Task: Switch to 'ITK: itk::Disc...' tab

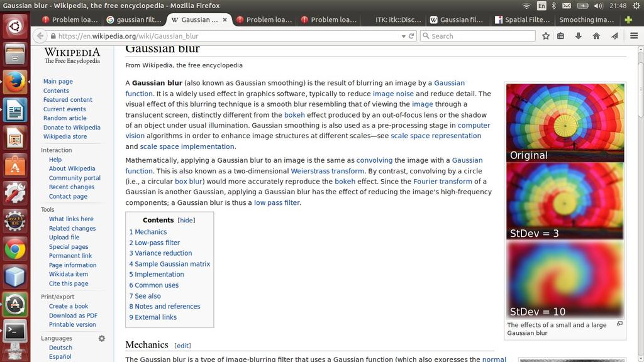Action: [392, 19]
